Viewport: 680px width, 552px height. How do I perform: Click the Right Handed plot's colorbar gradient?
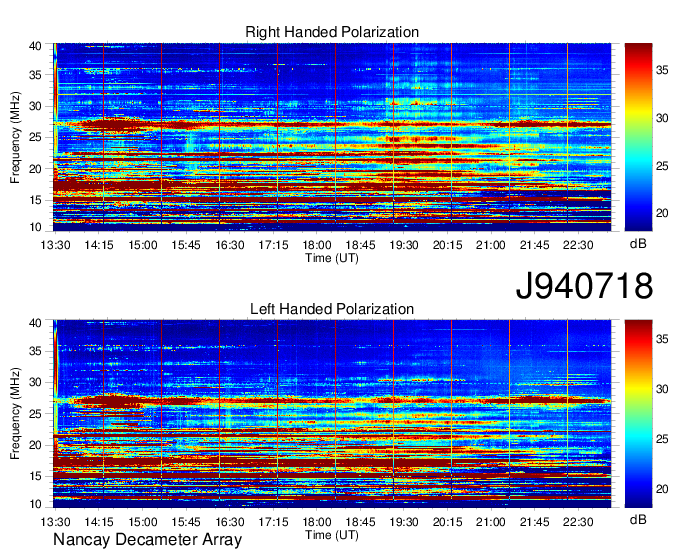coord(638,137)
